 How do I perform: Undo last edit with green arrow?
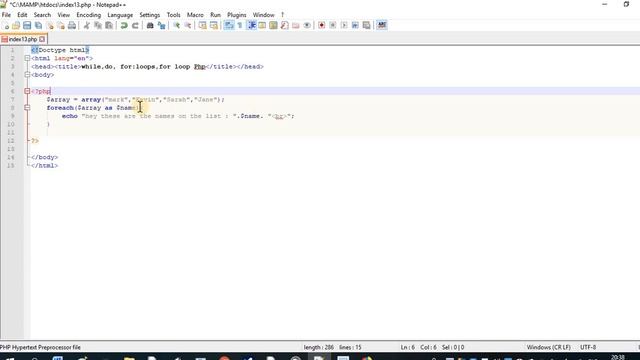click(x=124, y=25)
